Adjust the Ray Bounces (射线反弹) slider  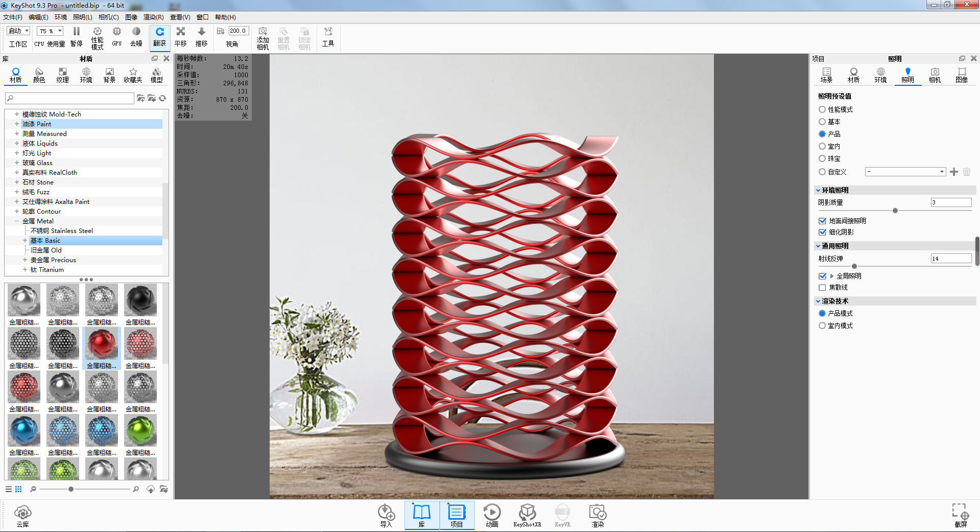pyautogui.click(x=854, y=266)
